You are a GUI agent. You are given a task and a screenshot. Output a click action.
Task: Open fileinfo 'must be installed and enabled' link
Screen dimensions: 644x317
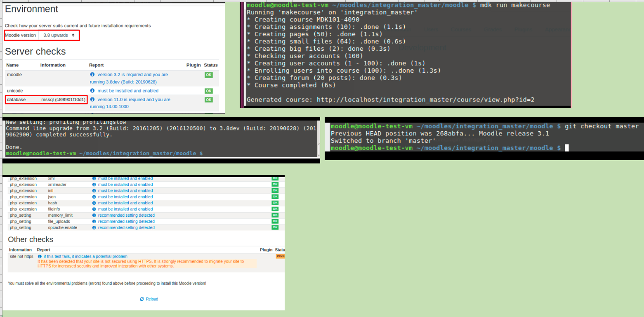point(125,209)
